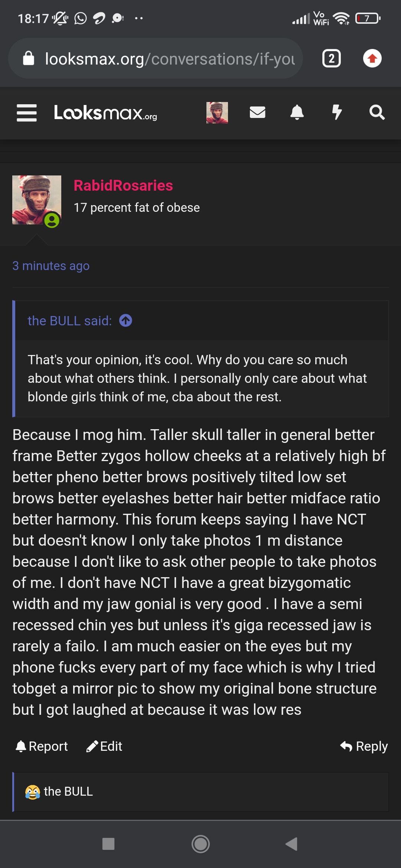Tap the red upward arrow browser update icon
401x868 pixels.
coord(372,59)
